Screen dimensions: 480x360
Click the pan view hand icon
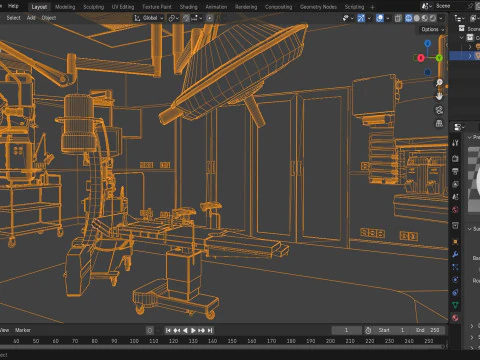[x=439, y=96]
